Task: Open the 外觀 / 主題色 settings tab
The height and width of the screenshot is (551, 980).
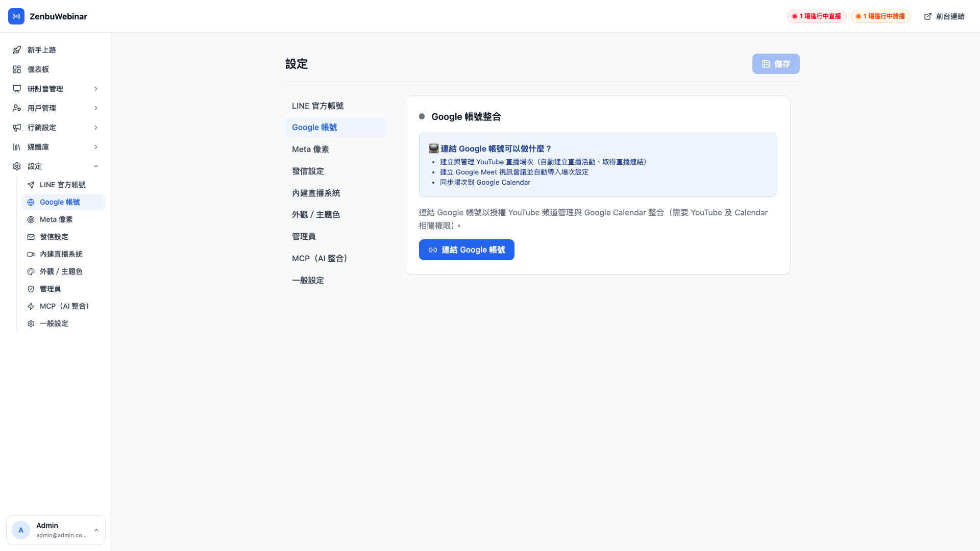Action: pos(336,215)
